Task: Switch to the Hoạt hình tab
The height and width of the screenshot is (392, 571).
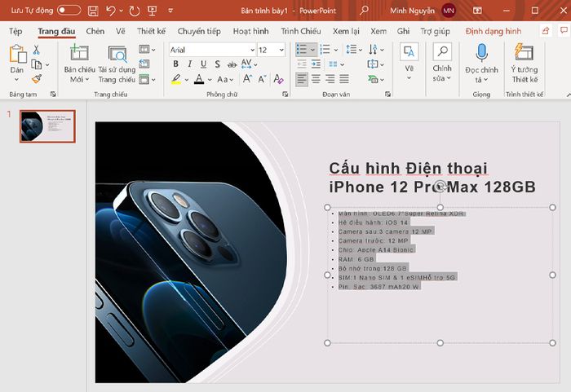Action: 251,31
